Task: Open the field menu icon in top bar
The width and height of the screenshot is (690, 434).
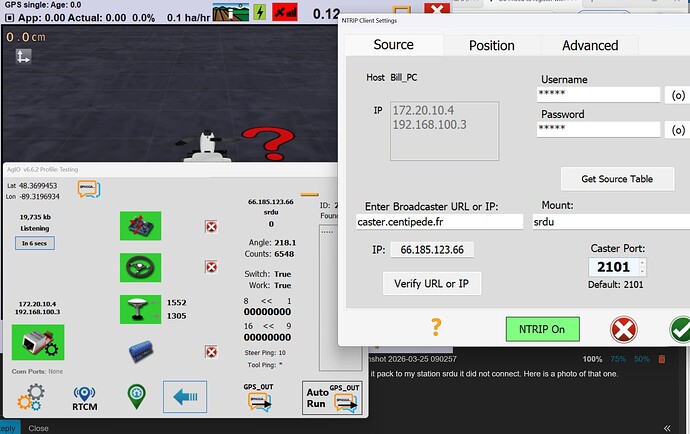Action: click(x=231, y=12)
